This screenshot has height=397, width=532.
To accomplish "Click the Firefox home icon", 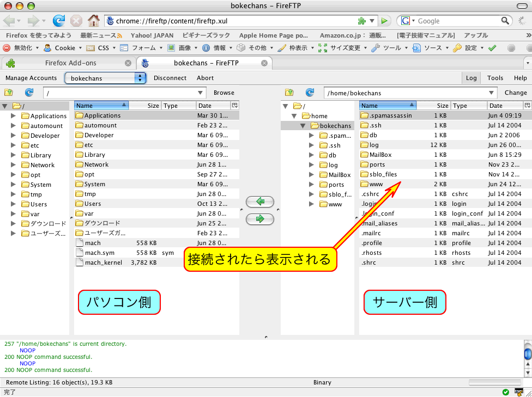I will pyautogui.click(x=93, y=21).
